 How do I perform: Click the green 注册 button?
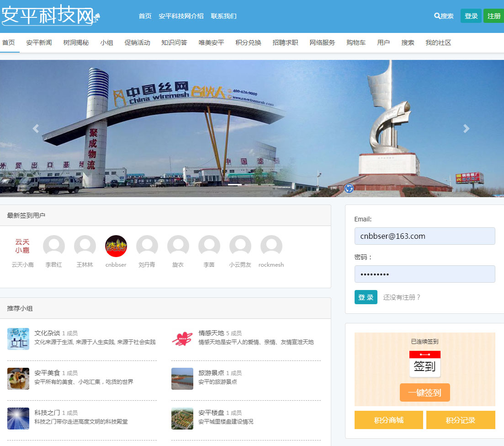coord(493,16)
